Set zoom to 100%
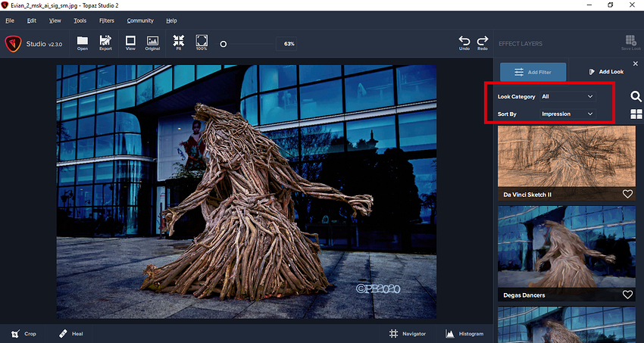 (202, 42)
